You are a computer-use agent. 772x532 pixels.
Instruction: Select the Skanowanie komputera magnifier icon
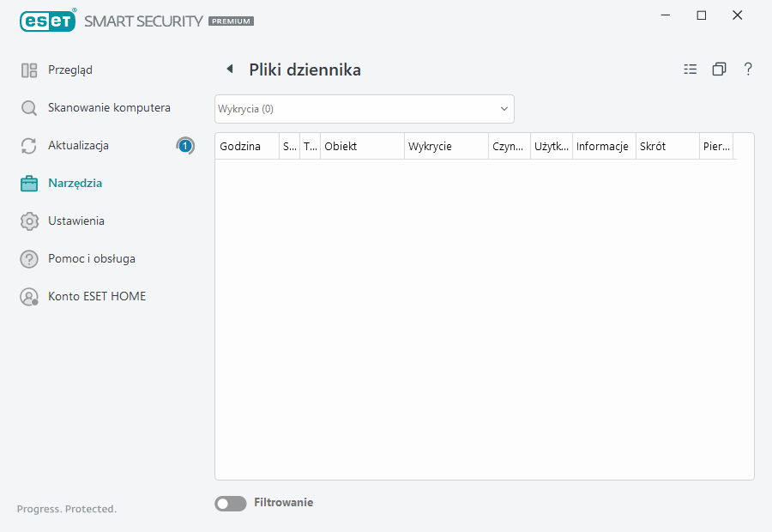click(28, 107)
